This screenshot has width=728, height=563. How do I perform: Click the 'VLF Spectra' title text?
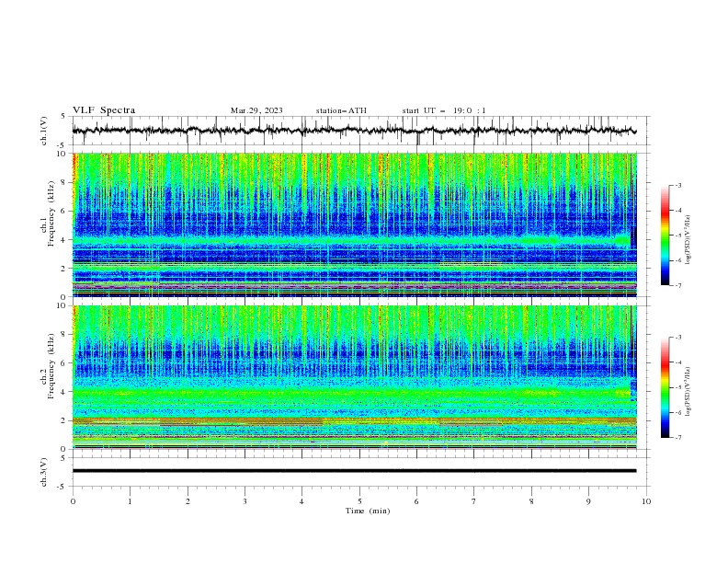pyautogui.click(x=104, y=110)
